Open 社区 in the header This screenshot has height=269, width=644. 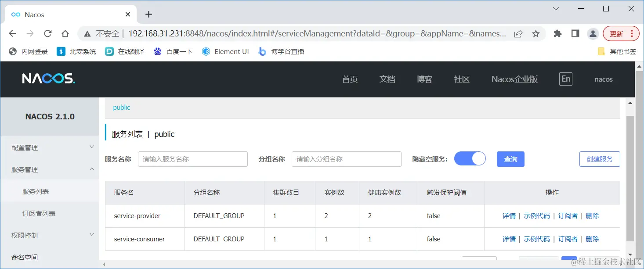(x=462, y=79)
